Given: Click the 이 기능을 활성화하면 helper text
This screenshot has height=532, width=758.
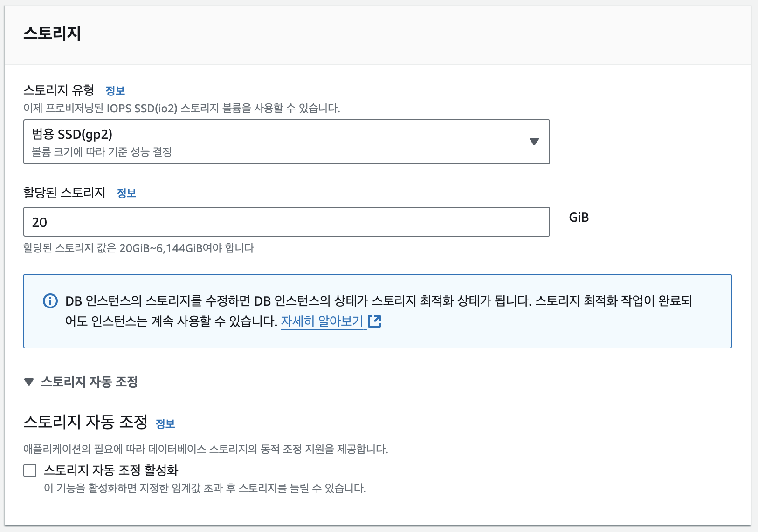Looking at the screenshot, I should click(205, 488).
